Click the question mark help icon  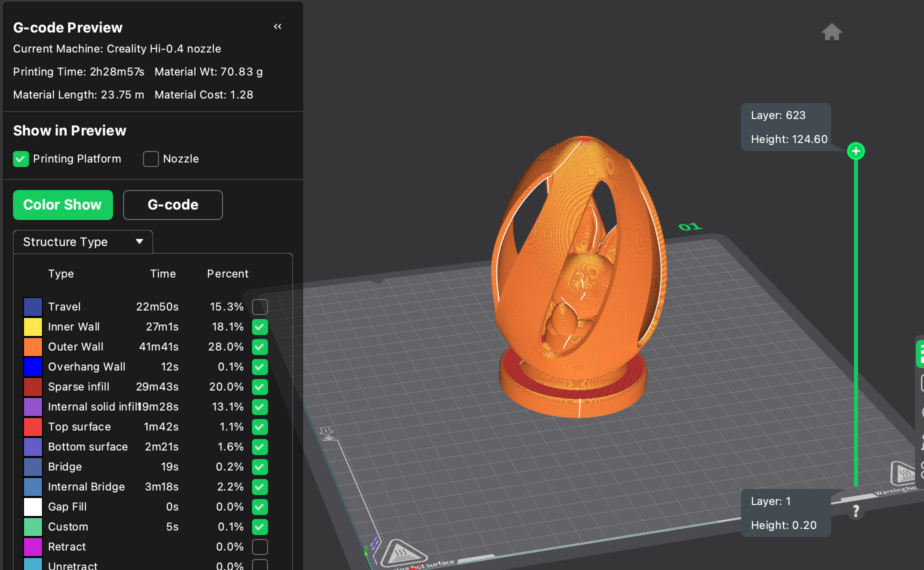pos(856,511)
